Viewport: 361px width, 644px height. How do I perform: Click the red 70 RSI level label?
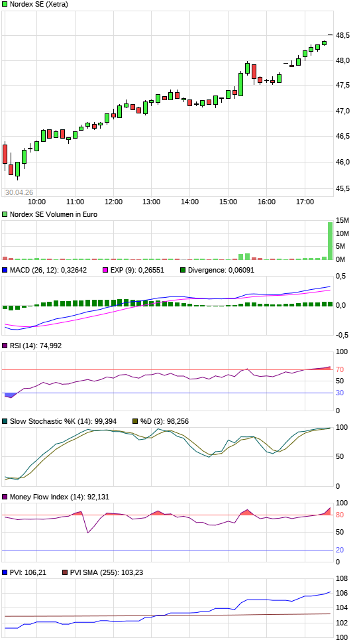[x=340, y=369]
